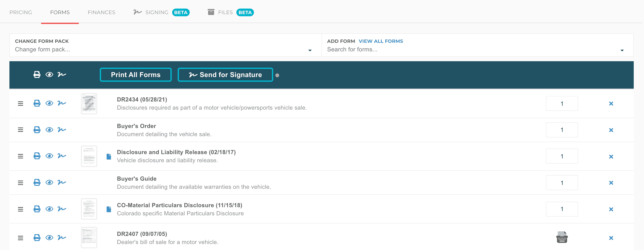Screen dimensions: 644x250
Task: Click quantity field for Buyer's Order
Action: tap(562, 130)
